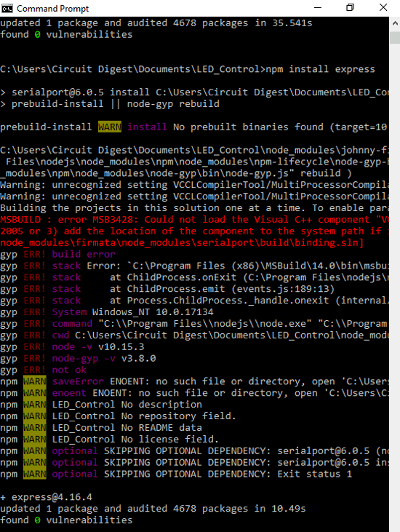Image resolution: width=400 pixels, height=532 pixels.
Task: Click 'Exit status 1' optional dependency line
Action: (176, 474)
